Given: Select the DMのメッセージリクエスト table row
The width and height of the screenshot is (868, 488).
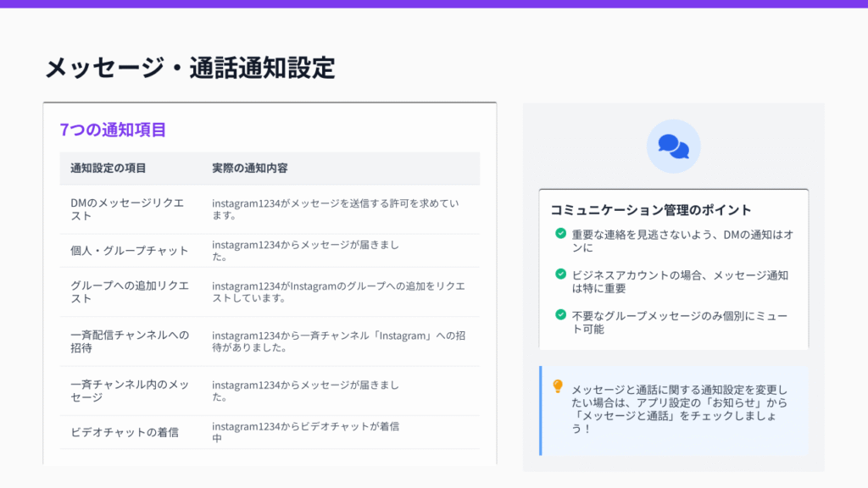Looking at the screenshot, I should (x=270, y=209).
